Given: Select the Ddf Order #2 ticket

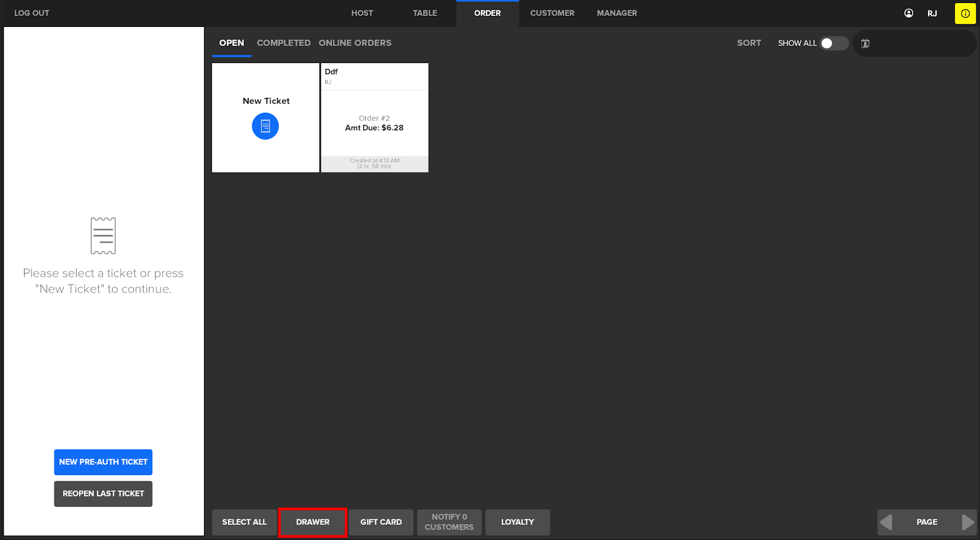Looking at the screenshot, I should click(x=374, y=122).
